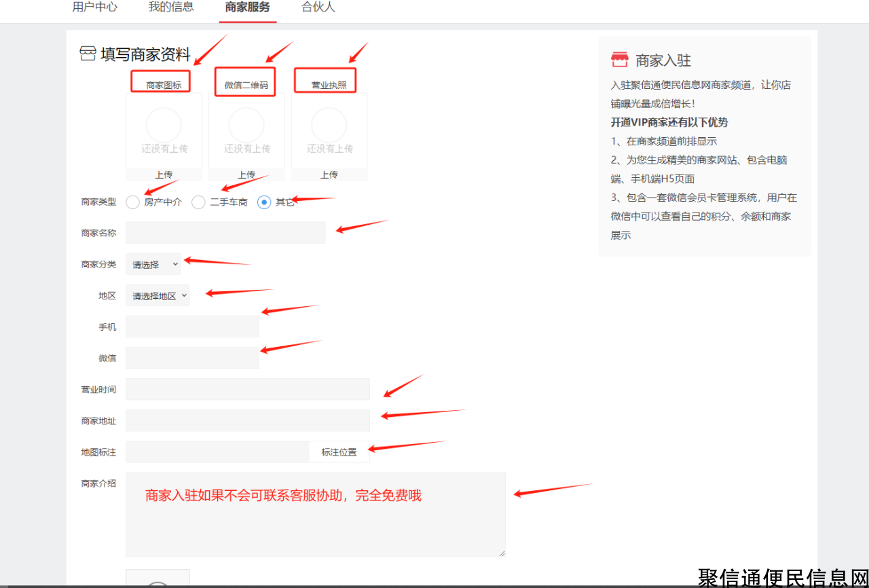Go to the 合伙人 tab
The height and width of the screenshot is (588, 869).
[x=318, y=7]
